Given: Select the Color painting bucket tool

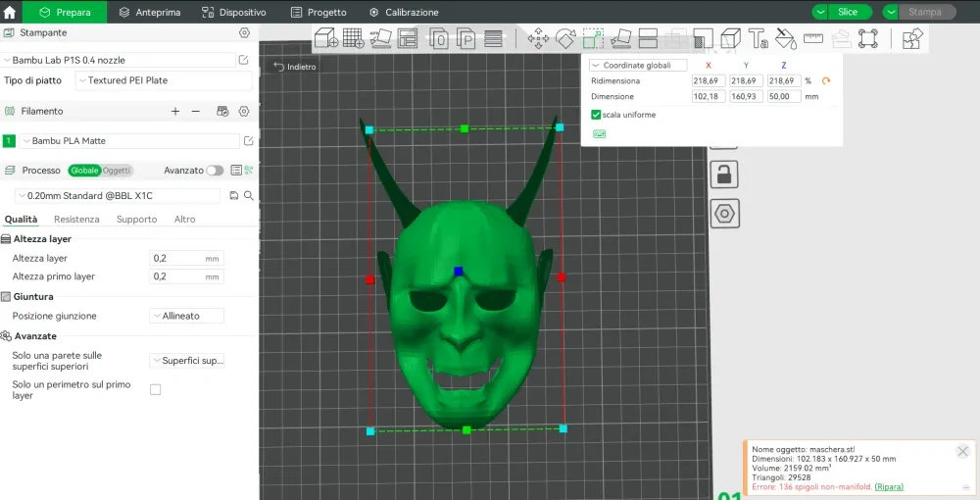Looking at the screenshot, I should [786, 39].
